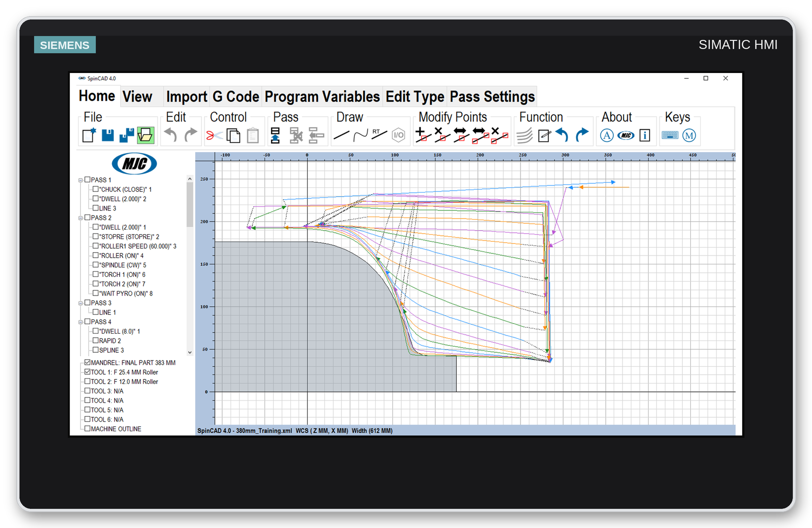
Task: Switch to the Edit Type tab
Action: pyautogui.click(x=415, y=96)
